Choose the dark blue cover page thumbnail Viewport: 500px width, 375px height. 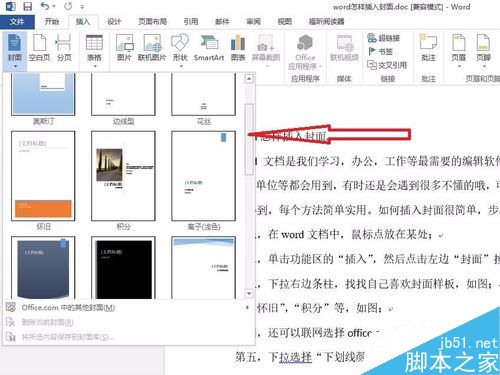click(x=43, y=267)
